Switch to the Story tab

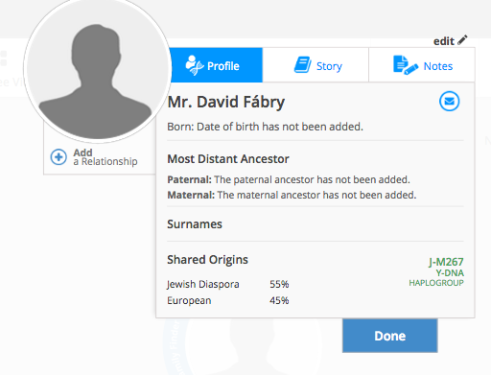[316, 65]
